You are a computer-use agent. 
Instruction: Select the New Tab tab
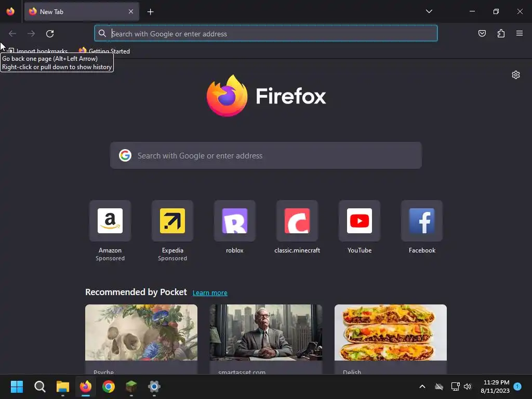click(82, 11)
